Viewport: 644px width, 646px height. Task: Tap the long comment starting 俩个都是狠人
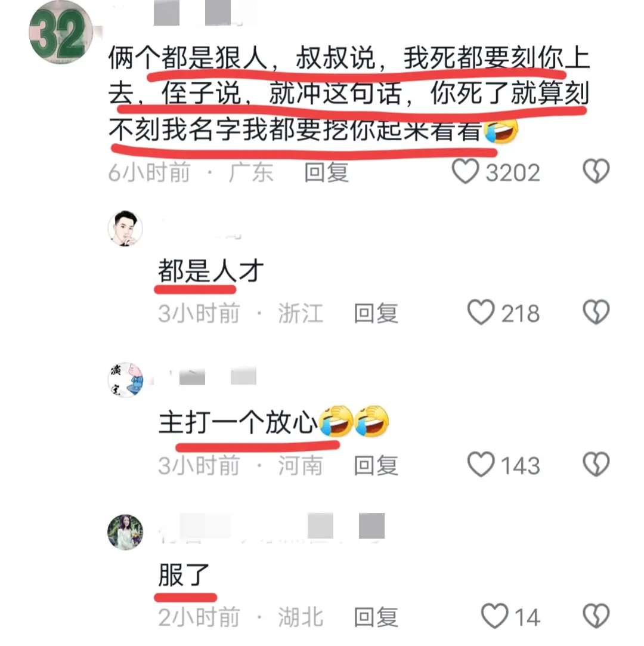(x=349, y=94)
